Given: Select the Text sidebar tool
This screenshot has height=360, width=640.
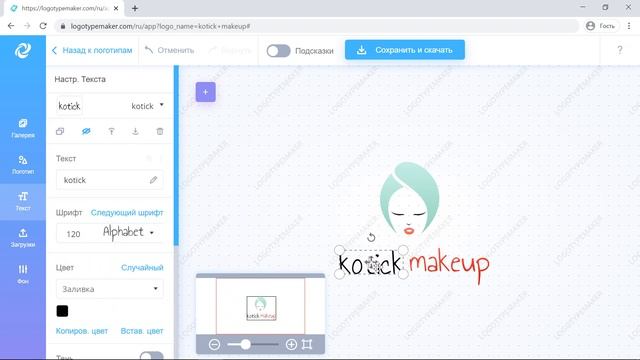Looking at the screenshot, I should pyautogui.click(x=23, y=201).
